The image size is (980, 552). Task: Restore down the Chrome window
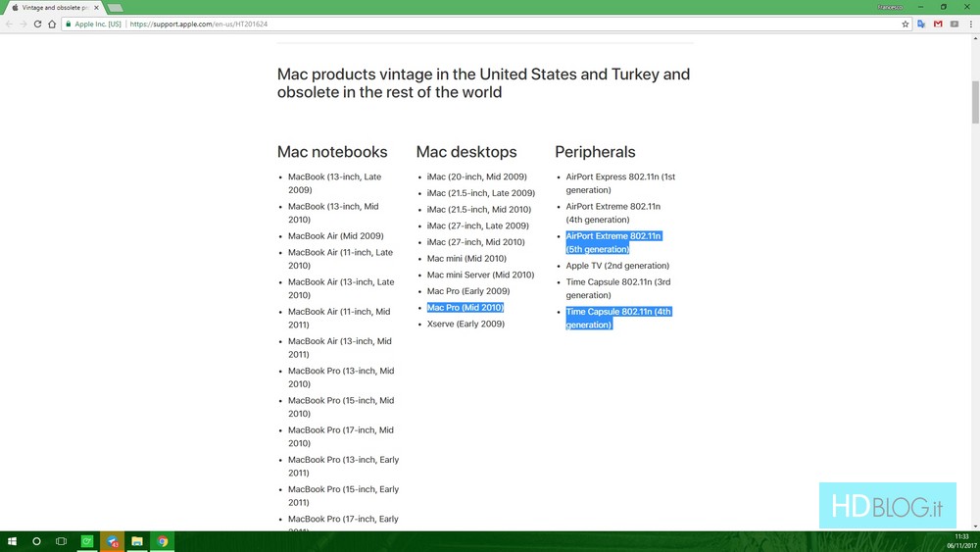(x=944, y=7)
